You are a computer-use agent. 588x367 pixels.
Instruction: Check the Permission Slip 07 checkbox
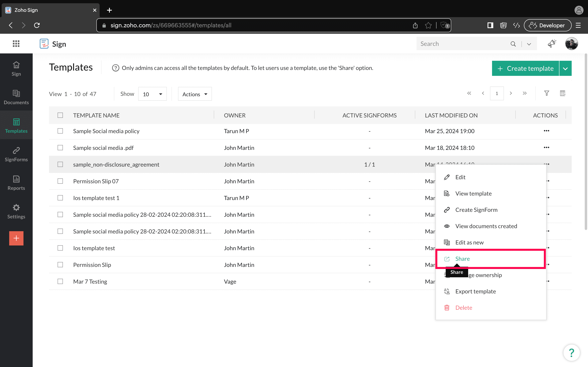60,181
